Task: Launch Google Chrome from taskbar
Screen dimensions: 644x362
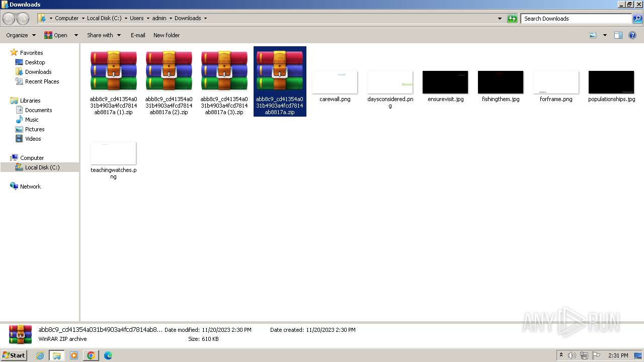Action: (x=91, y=355)
